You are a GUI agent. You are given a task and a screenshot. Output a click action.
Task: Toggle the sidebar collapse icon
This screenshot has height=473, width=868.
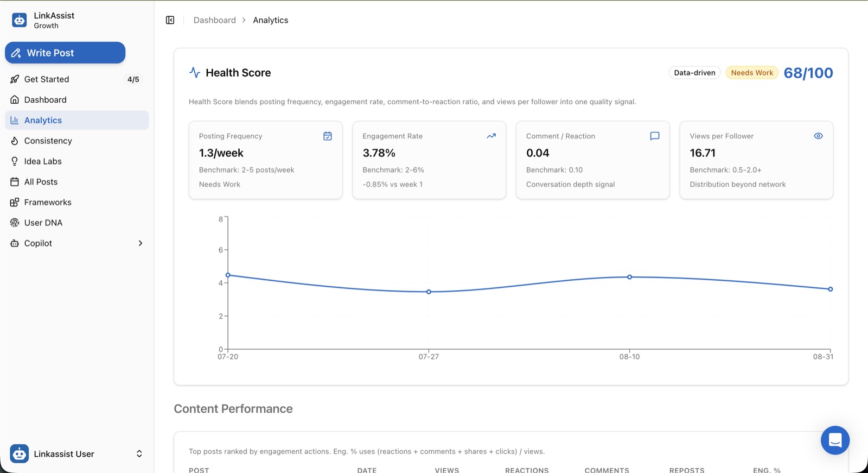(170, 20)
